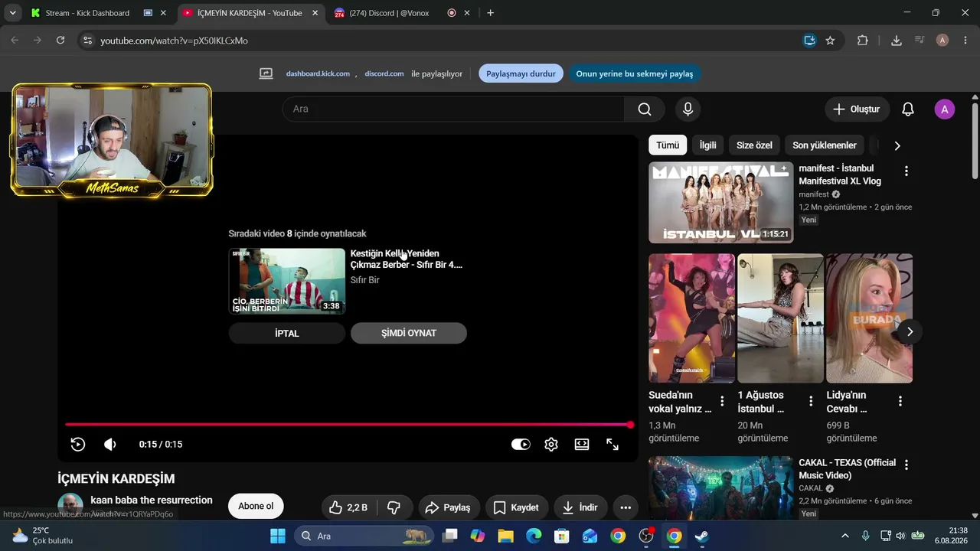Select the Tümü filter chip
The height and width of the screenshot is (551, 980).
668,145
